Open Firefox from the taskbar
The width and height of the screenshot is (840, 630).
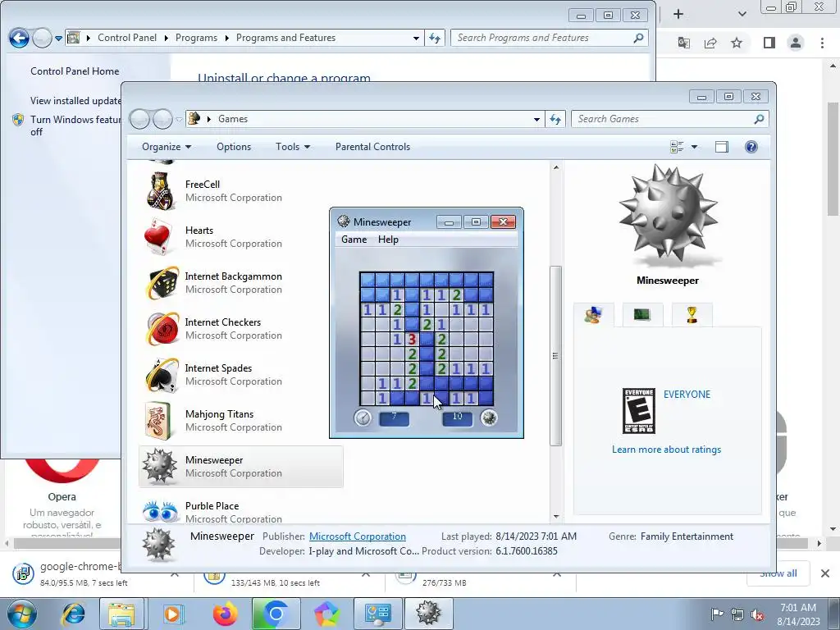(x=226, y=614)
